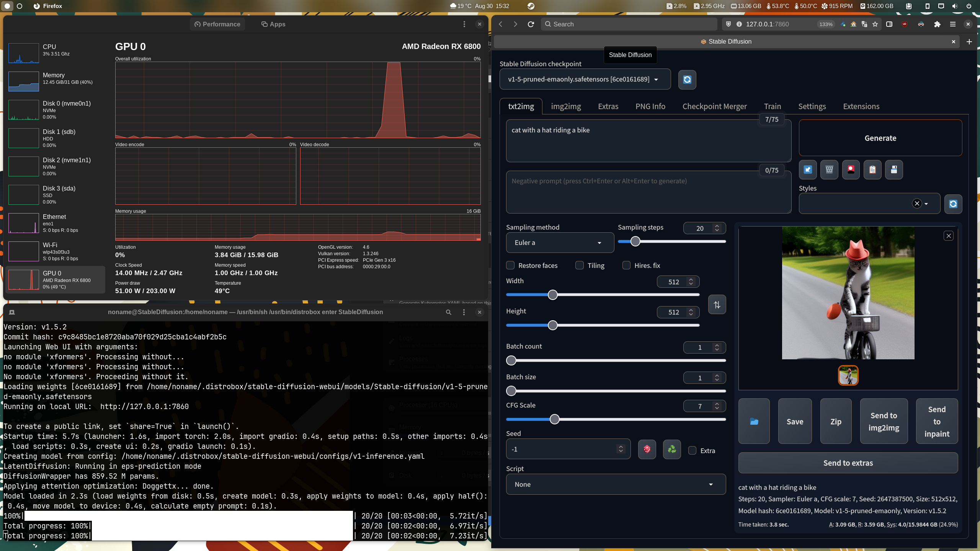This screenshot has height=551, width=980.
Task: Switch to the Extras tab
Action: tap(608, 106)
